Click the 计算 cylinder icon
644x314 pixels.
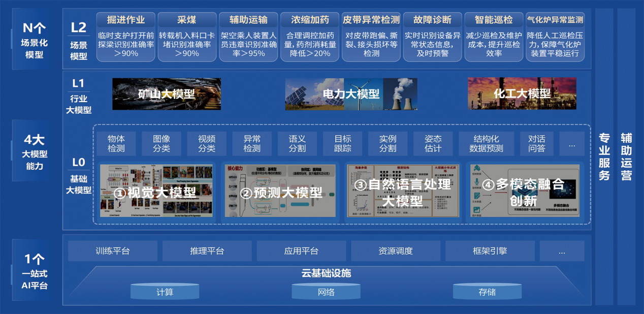pyautogui.click(x=165, y=292)
